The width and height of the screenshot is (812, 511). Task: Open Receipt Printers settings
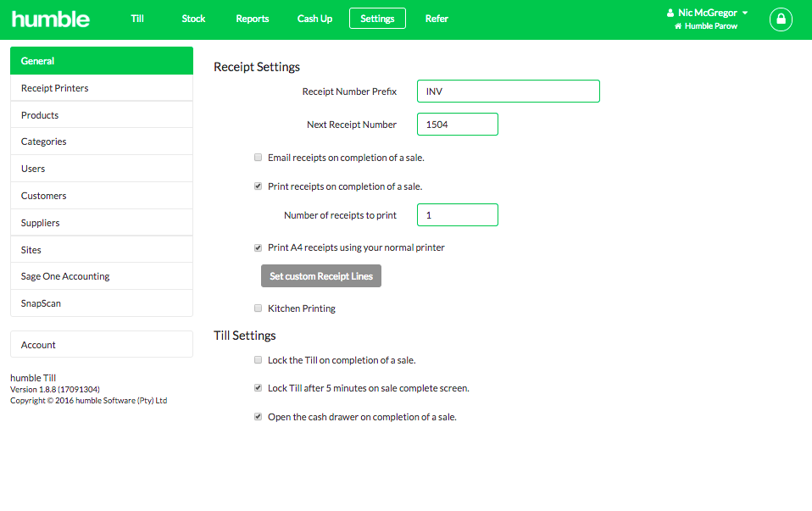102,88
